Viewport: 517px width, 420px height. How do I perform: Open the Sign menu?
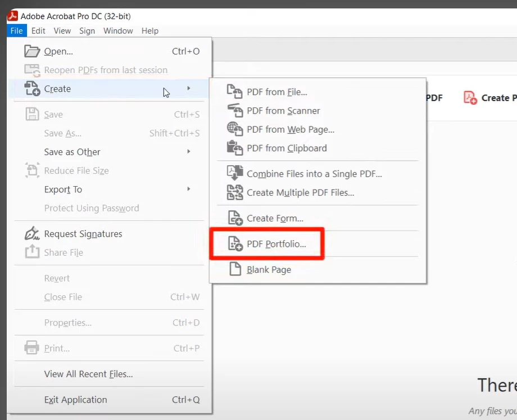pyautogui.click(x=87, y=31)
